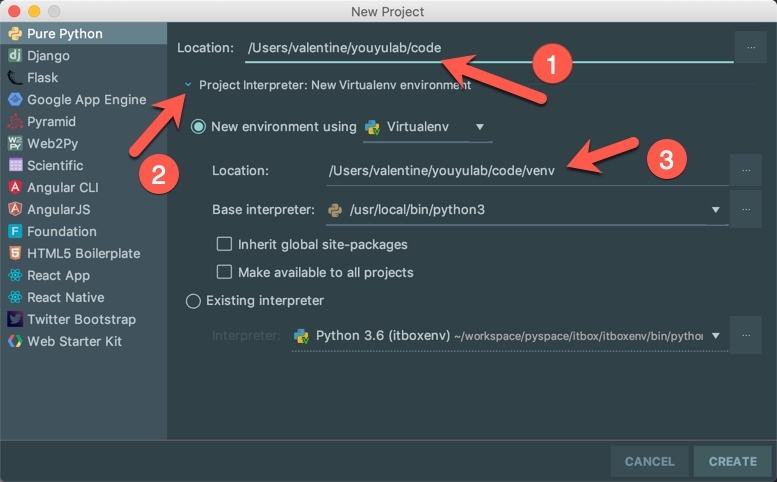Pick the Google App Engine icon
Screen dimensions: 777x482
point(15,100)
